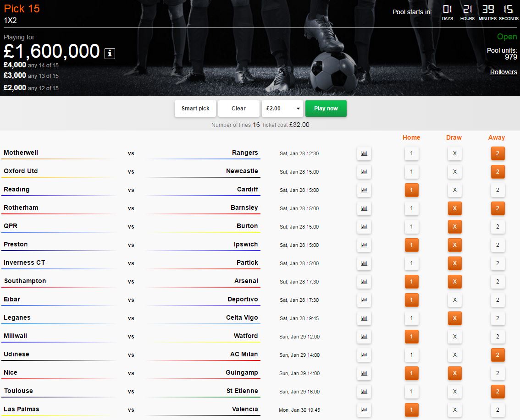View statistics icon for QPR vs Burton
This screenshot has width=520, height=420.
tap(364, 227)
